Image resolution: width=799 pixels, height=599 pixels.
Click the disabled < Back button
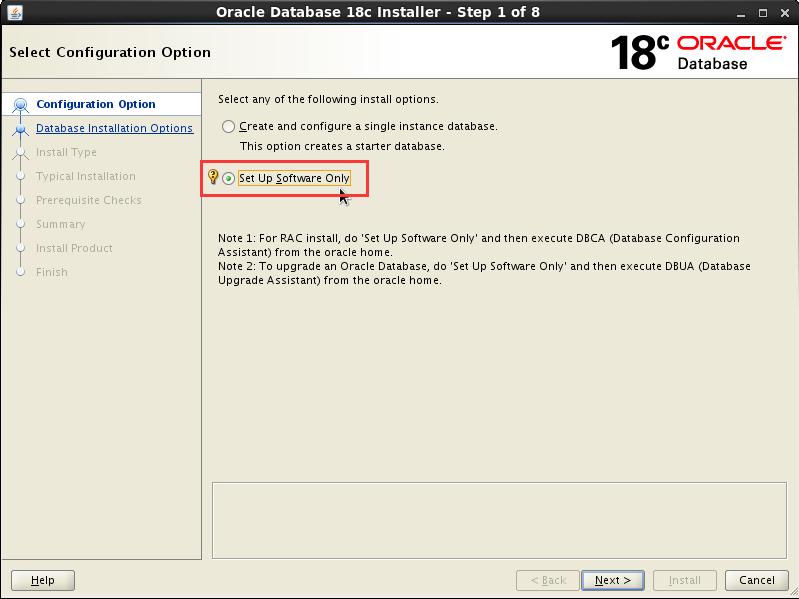coord(548,580)
